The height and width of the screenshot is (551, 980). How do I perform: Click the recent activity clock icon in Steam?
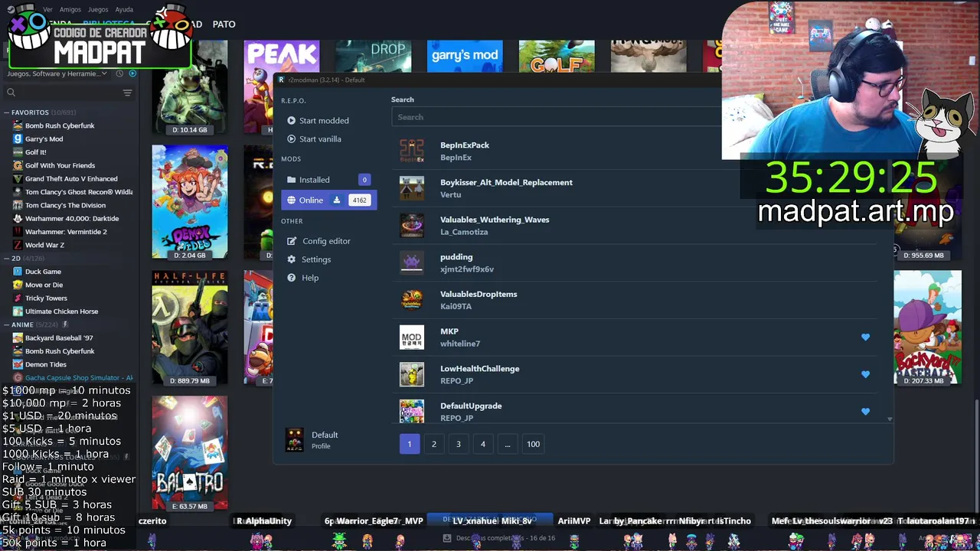tap(119, 73)
